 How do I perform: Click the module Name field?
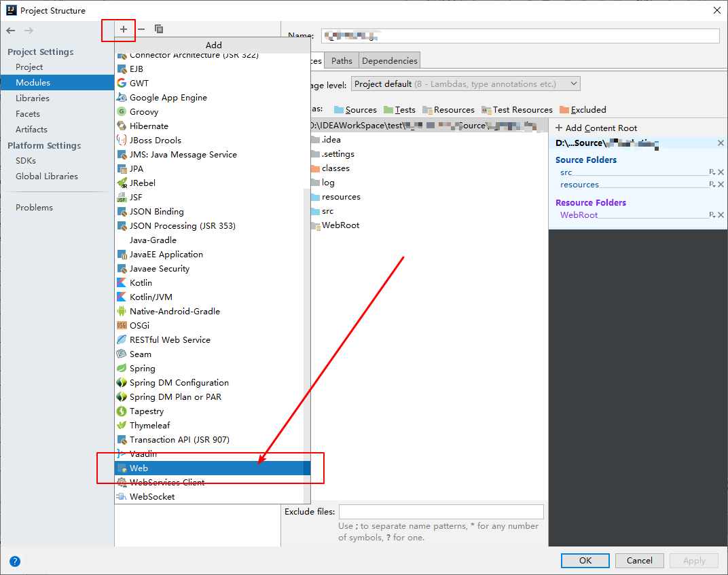click(x=520, y=36)
